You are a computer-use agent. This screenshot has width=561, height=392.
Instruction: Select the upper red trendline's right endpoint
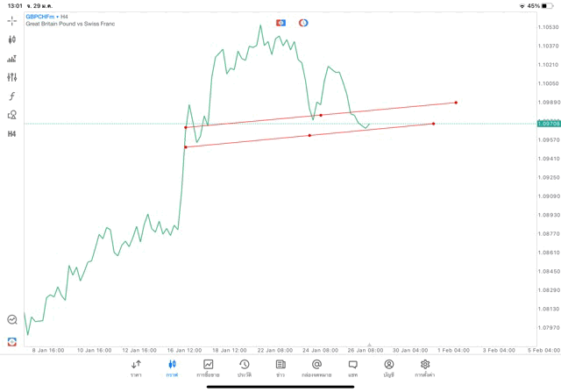pyautogui.click(x=456, y=103)
